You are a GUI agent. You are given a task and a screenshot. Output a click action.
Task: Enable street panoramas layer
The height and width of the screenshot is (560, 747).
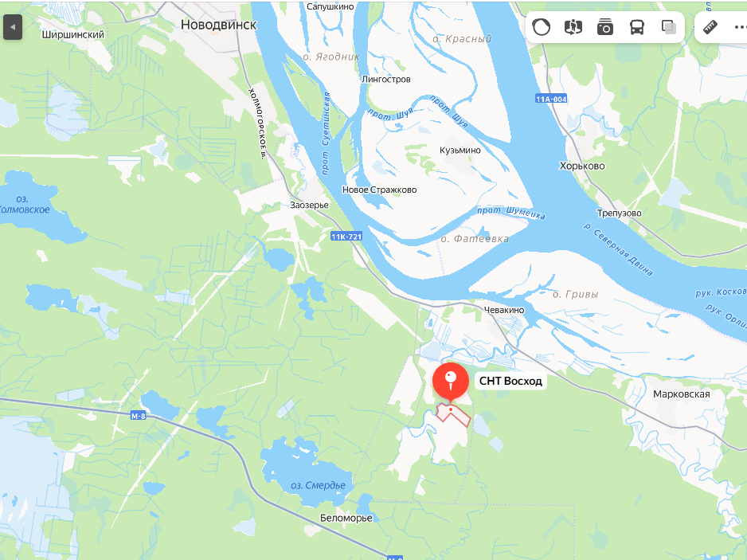pos(573,27)
